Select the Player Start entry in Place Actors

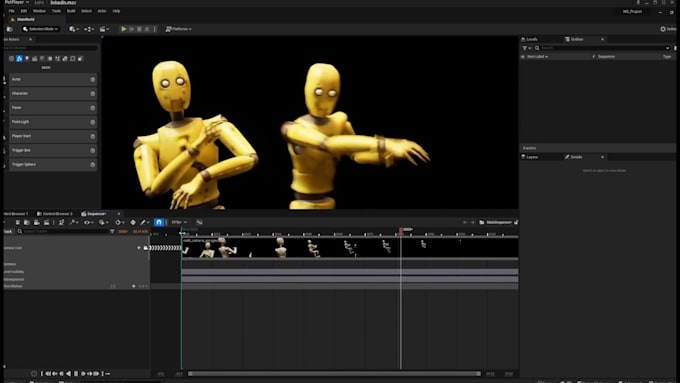pyautogui.click(x=53, y=136)
